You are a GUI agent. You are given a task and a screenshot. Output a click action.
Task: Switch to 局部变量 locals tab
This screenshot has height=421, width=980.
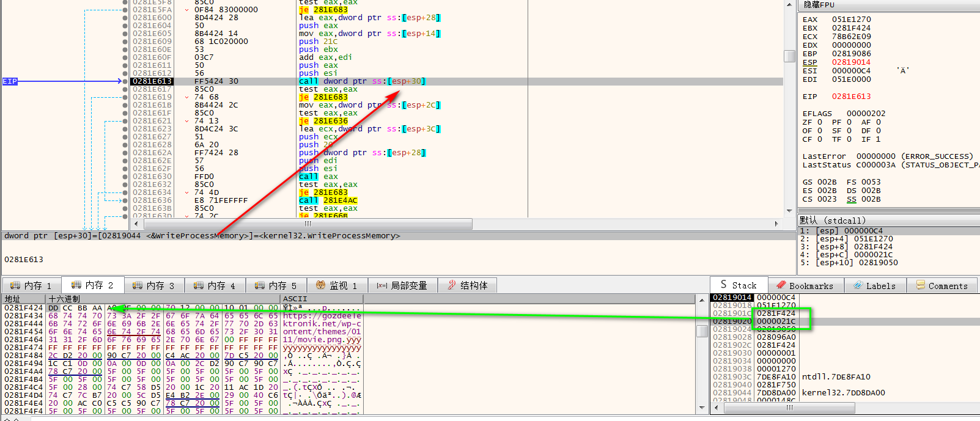coord(402,285)
